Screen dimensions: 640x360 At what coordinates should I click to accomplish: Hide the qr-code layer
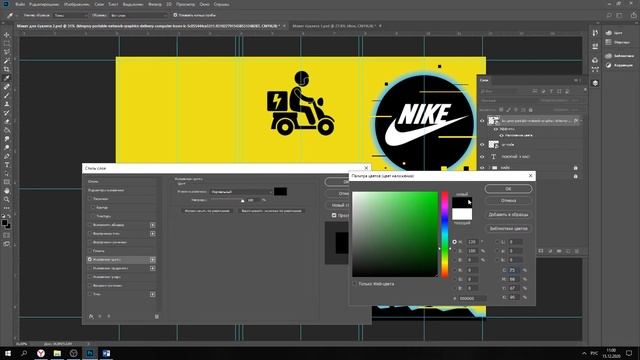[x=482, y=144]
